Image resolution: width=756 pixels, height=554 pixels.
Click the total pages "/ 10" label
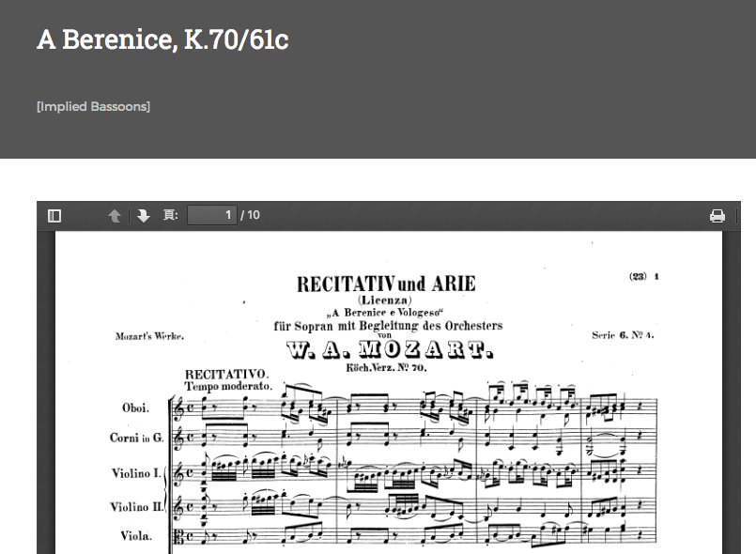[x=250, y=215]
